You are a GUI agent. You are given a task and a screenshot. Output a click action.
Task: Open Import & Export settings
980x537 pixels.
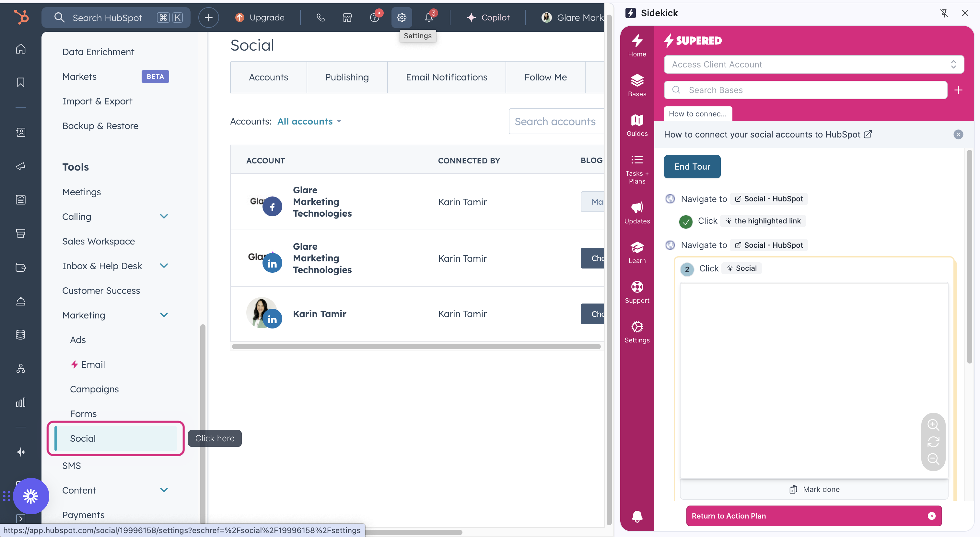[x=97, y=101]
